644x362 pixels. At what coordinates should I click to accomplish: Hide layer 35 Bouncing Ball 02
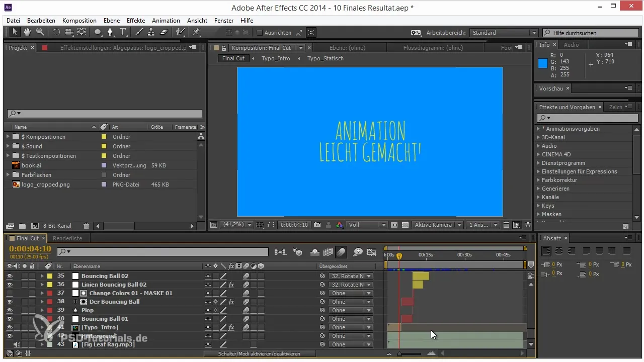(10, 276)
